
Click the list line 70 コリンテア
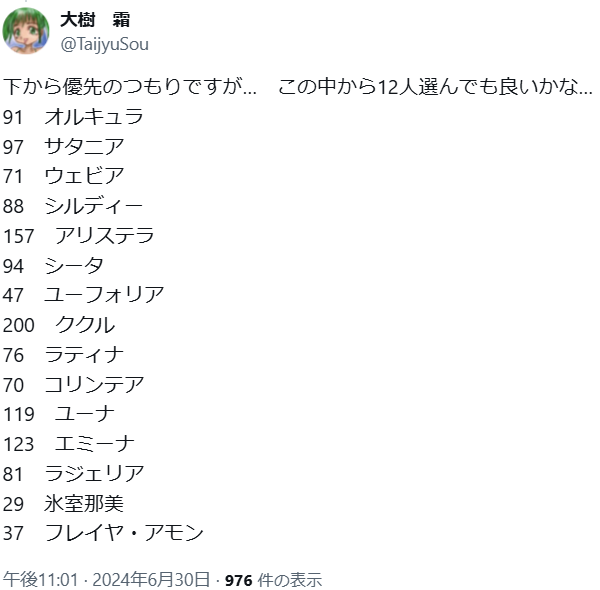tap(73, 385)
